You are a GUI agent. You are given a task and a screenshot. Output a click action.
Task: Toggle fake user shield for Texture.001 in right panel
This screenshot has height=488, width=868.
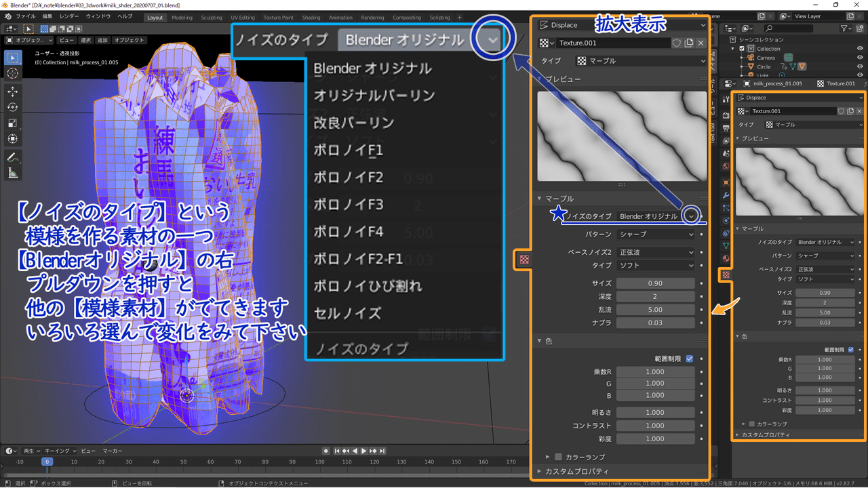tap(840, 111)
